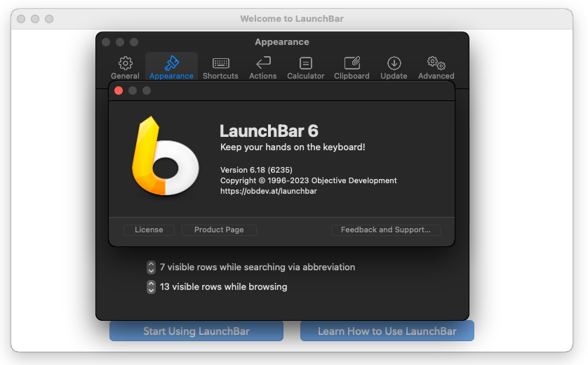The height and width of the screenshot is (365, 588).
Task: Select the Advanced gears icon
Action: (x=436, y=64)
